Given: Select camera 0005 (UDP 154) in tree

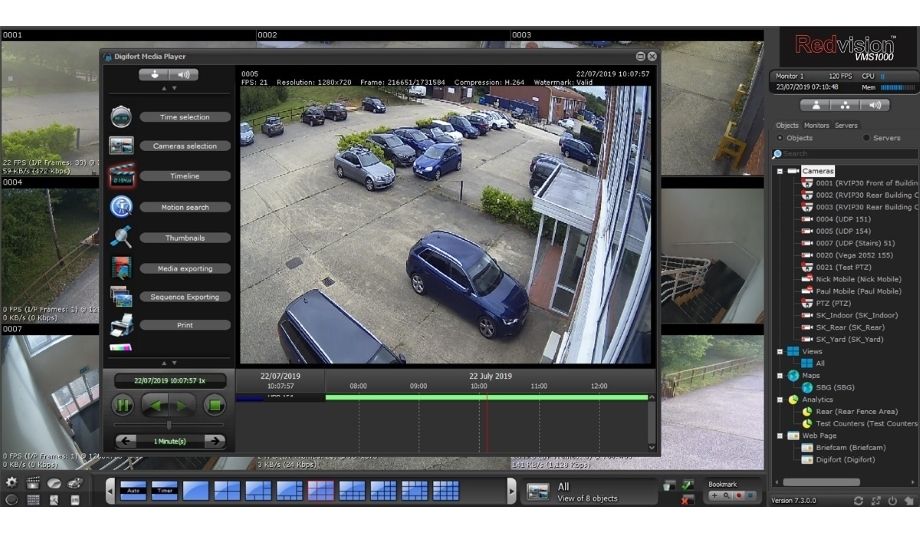Looking at the screenshot, I should (842, 231).
